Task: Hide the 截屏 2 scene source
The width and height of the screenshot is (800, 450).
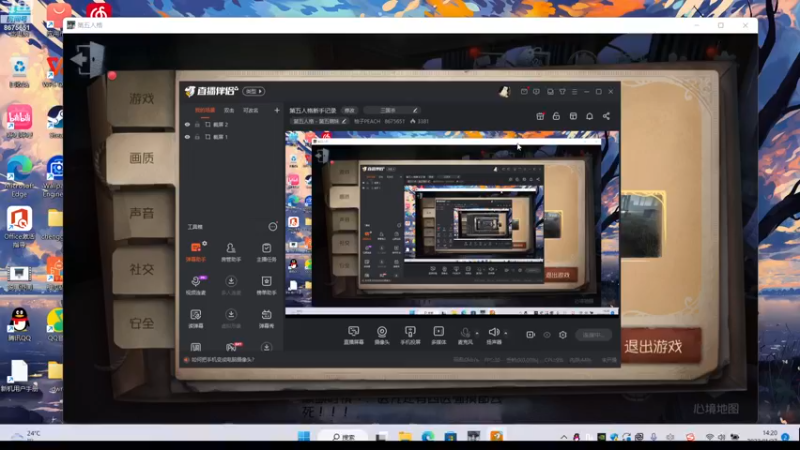Action: (x=187, y=124)
